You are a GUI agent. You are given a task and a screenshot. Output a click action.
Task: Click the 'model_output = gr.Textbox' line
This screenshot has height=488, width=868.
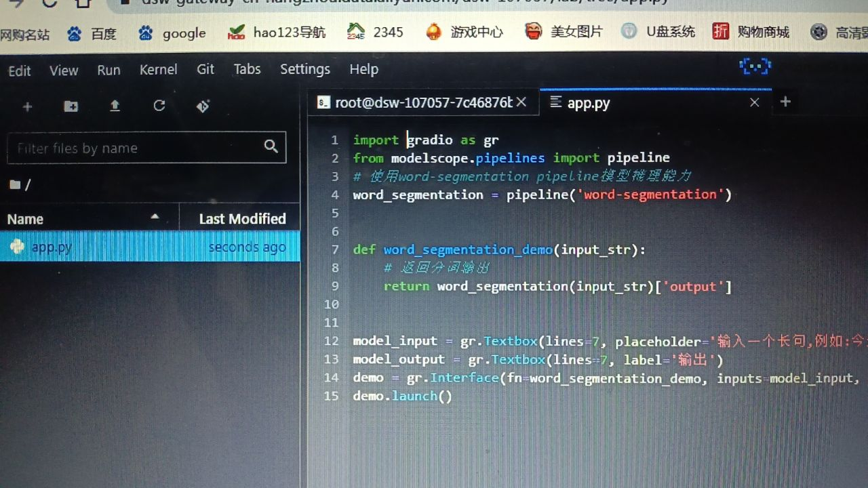(538, 359)
